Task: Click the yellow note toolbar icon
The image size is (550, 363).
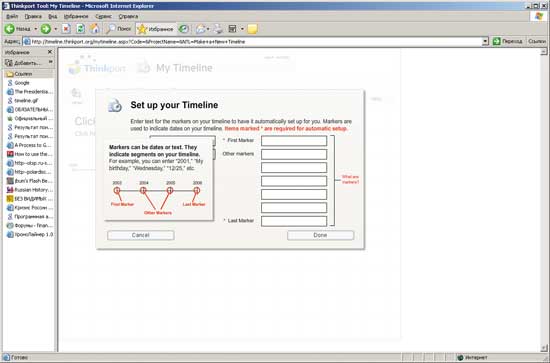Action: [252, 29]
